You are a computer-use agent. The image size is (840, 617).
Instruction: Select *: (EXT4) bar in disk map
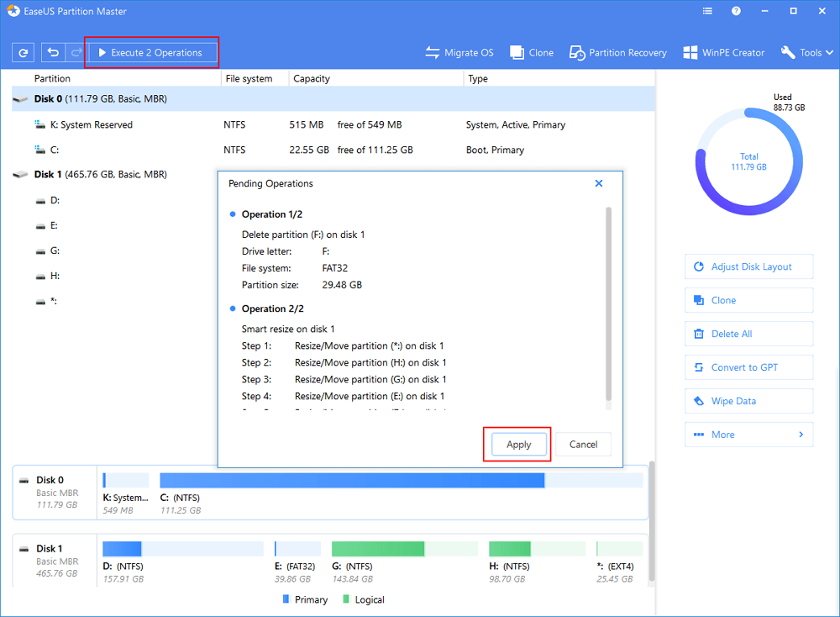(620, 549)
